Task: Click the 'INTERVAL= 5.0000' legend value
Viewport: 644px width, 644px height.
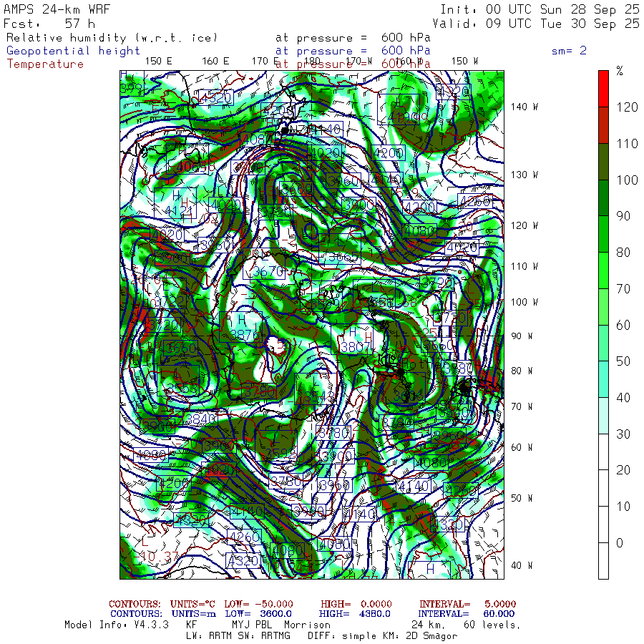Action: [467, 604]
